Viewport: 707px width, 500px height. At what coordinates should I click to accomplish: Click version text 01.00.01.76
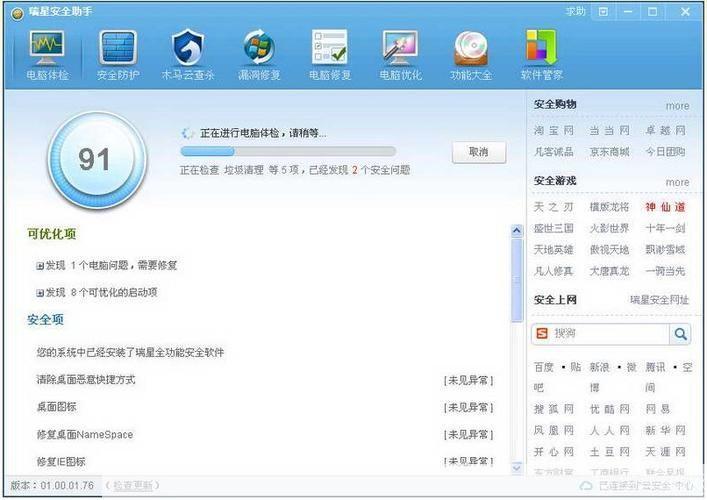pyautogui.click(x=67, y=486)
